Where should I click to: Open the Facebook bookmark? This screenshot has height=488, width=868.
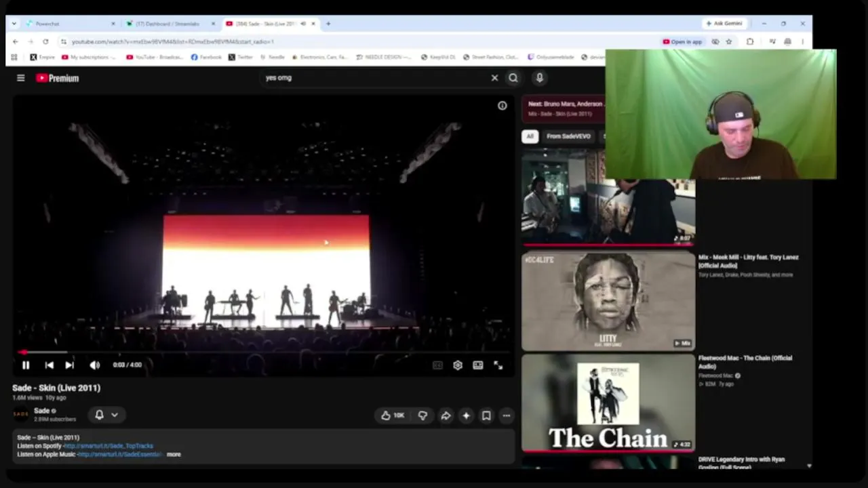[x=205, y=58]
